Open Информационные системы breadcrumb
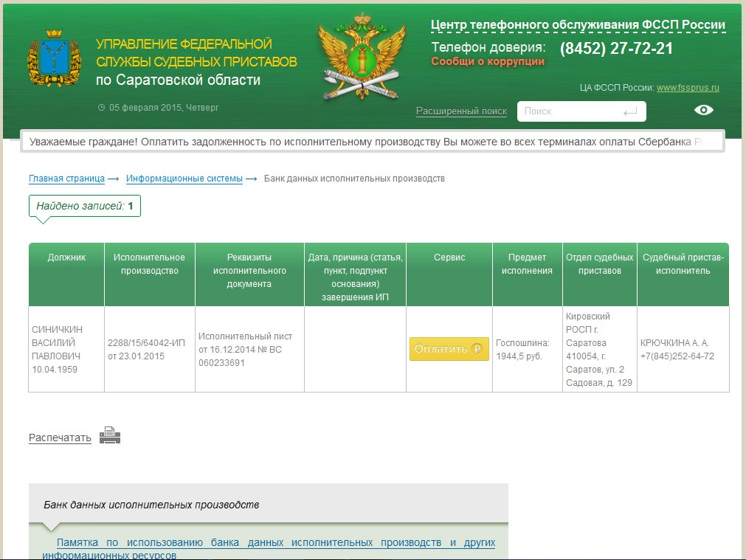This screenshot has height=560, width=746. [184, 179]
